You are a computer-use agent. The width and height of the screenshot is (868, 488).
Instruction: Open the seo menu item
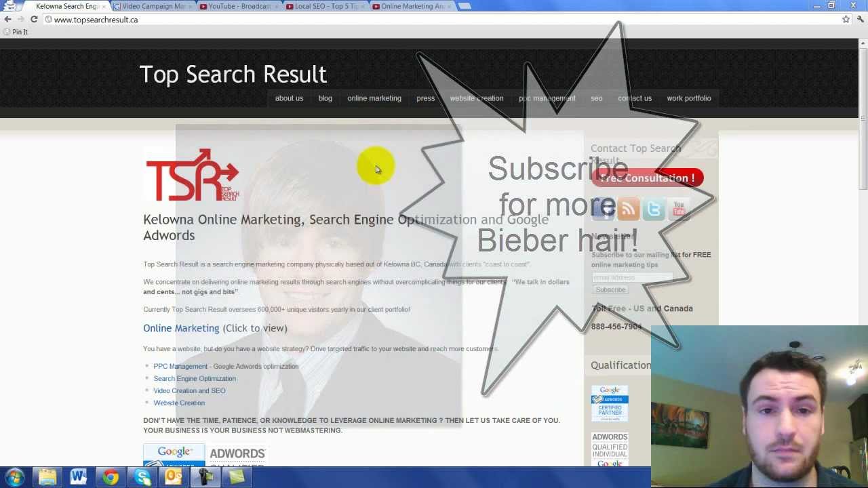[x=597, y=98]
